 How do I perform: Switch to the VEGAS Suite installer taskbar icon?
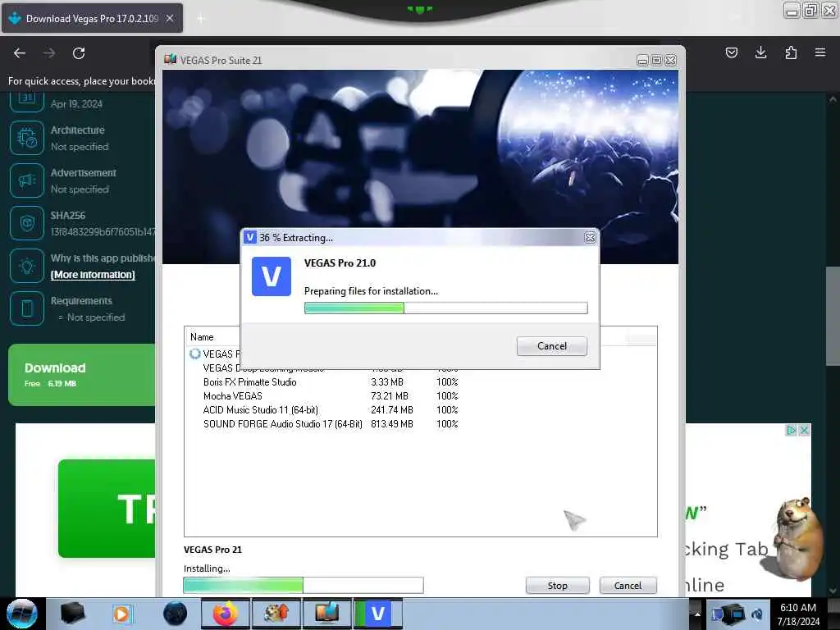pyautogui.click(x=326, y=614)
